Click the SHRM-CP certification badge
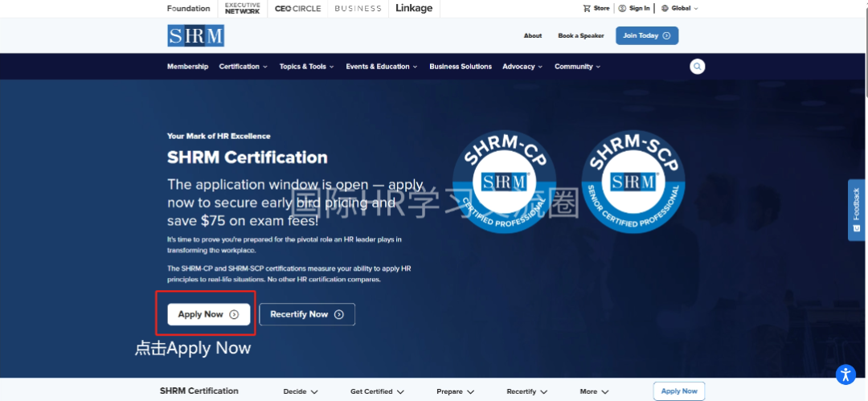 coord(504,181)
